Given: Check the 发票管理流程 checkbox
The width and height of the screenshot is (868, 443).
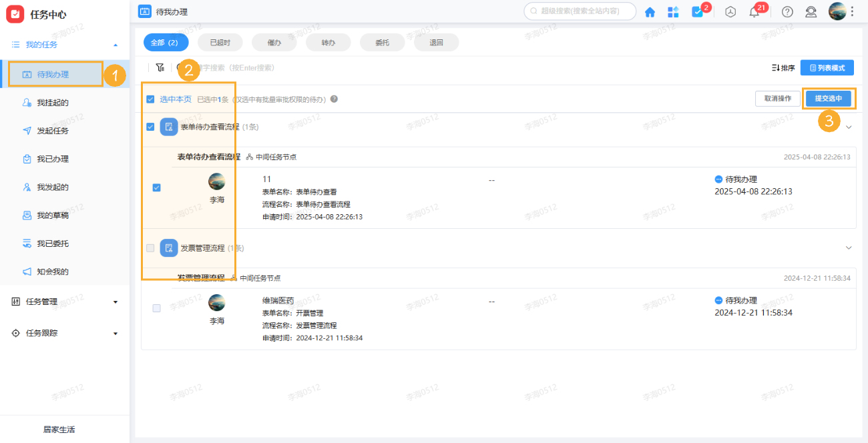Looking at the screenshot, I should [150, 248].
